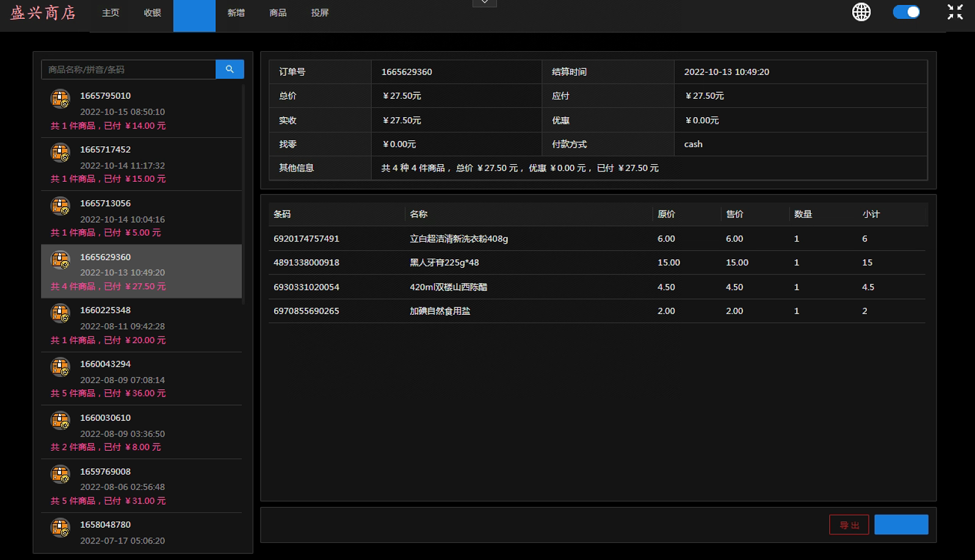Click product 加碘自然食用盐
The height and width of the screenshot is (560, 975).
click(x=440, y=311)
